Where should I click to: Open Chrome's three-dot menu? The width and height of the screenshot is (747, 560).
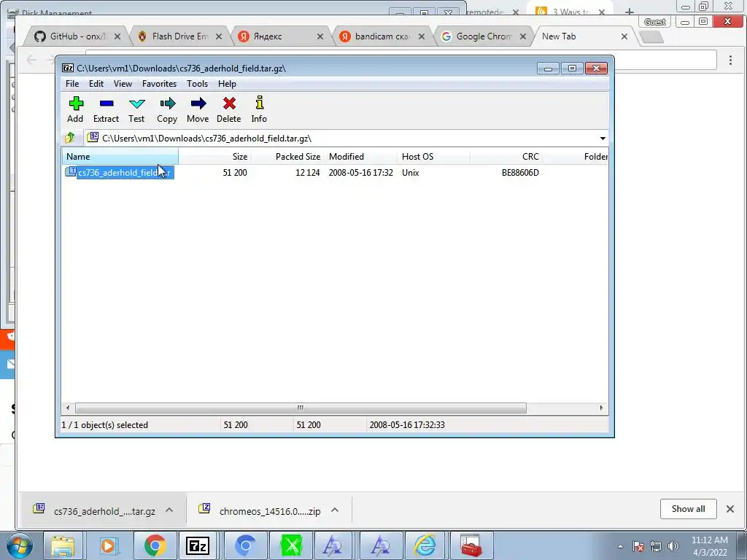[x=730, y=60]
